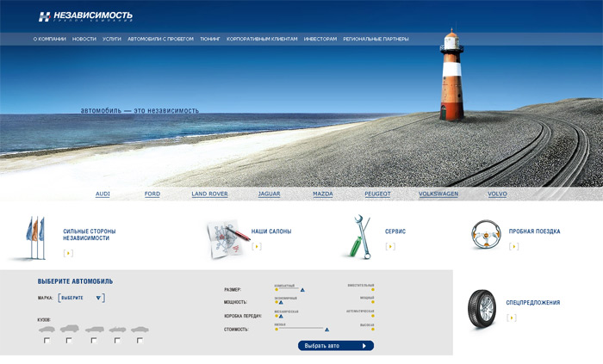
Task: Open the О компании menu item
Action: [50, 40]
